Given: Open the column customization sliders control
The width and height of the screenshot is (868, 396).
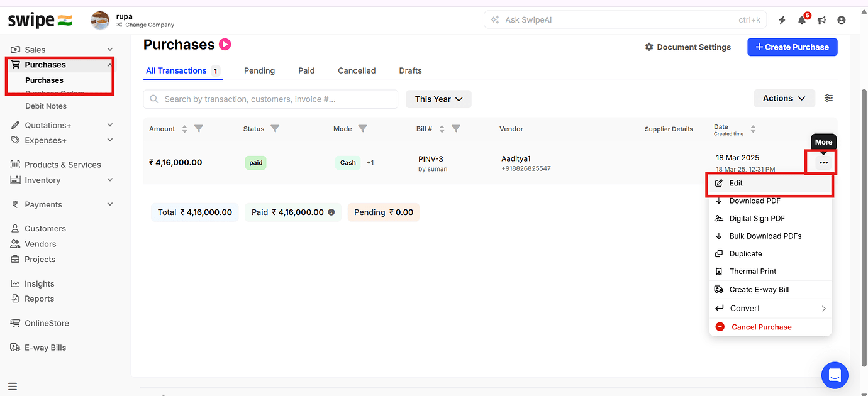Looking at the screenshot, I should click(828, 98).
